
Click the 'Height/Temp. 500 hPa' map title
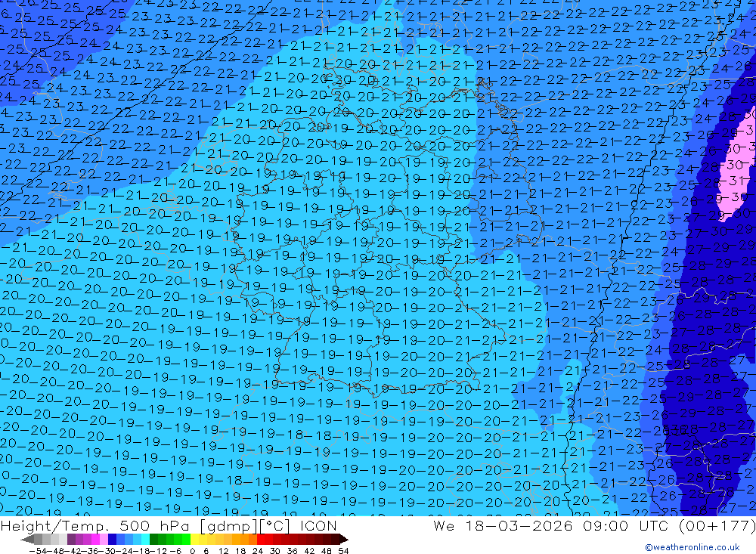coord(94,526)
